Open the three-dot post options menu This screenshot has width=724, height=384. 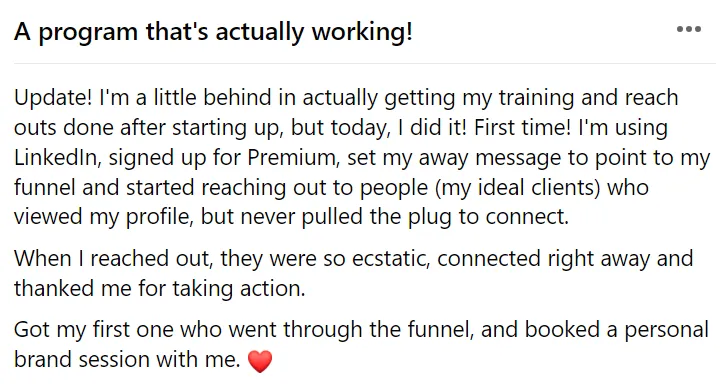pyautogui.click(x=688, y=29)
